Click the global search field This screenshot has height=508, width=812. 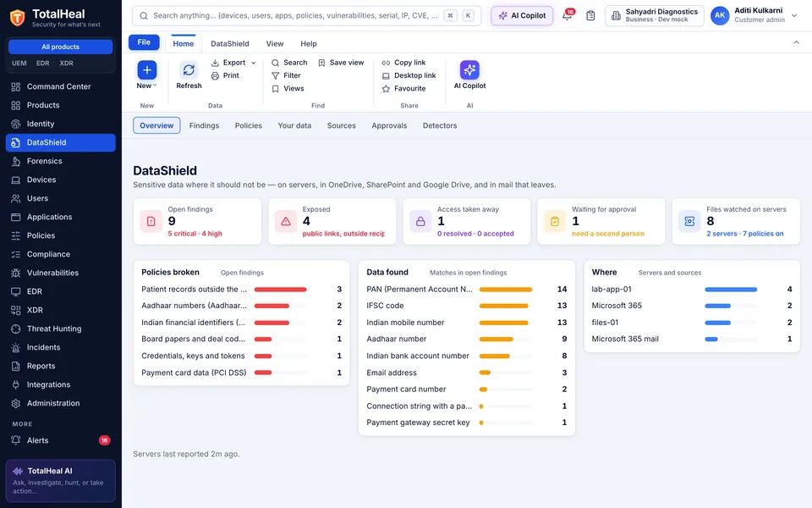[x=306, y=15]
